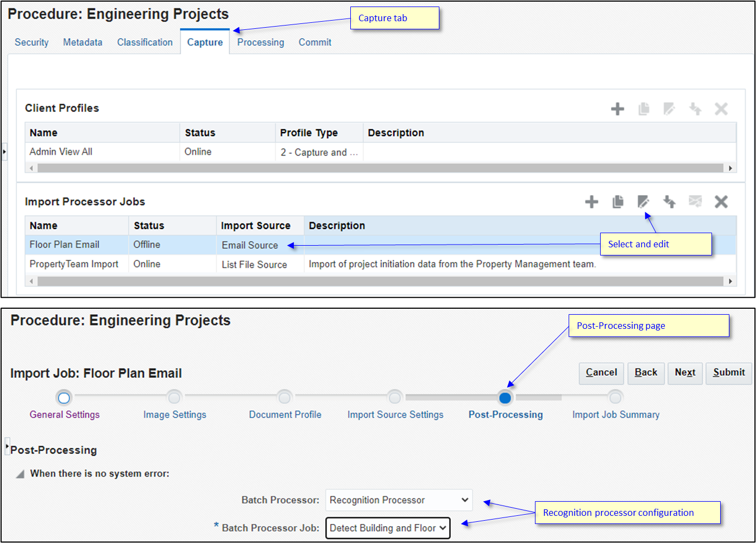Edit the Floor Plan Email job
This screenshot has height=543, width=756.
644,202
